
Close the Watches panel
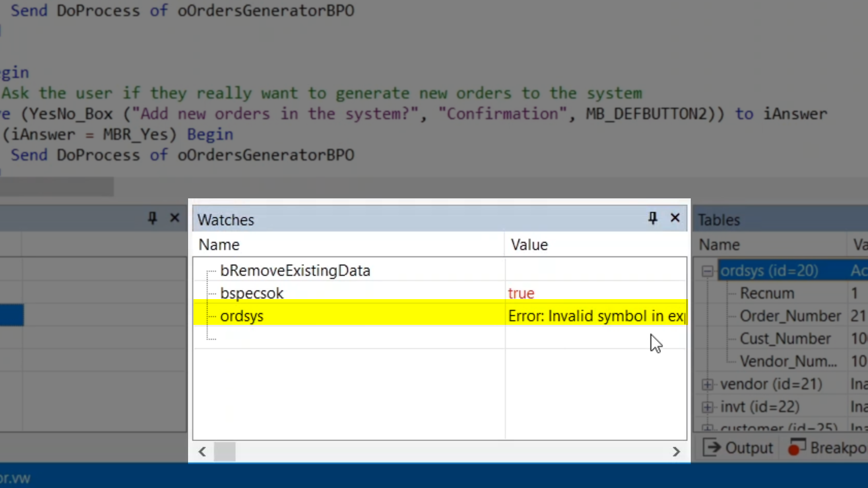click(x=675, y=218)
